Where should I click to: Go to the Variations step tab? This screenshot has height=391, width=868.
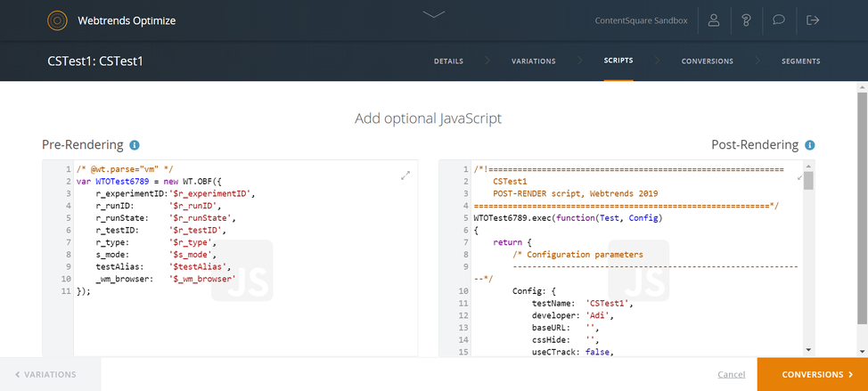click(533, 61)
